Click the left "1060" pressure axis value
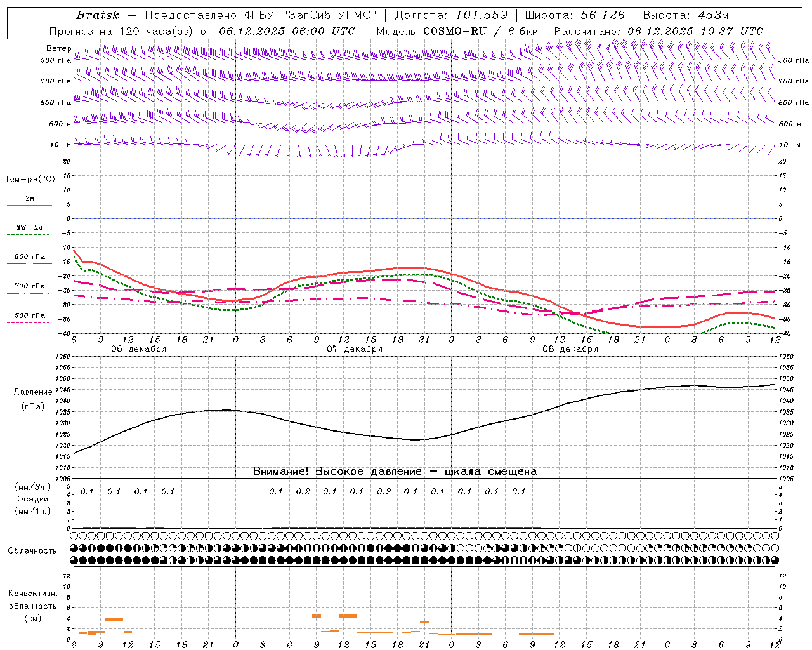 [63, 357]
